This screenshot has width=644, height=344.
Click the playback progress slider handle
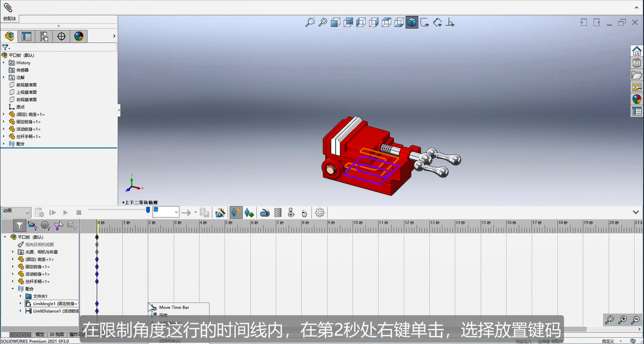click(x=148, y=210)
